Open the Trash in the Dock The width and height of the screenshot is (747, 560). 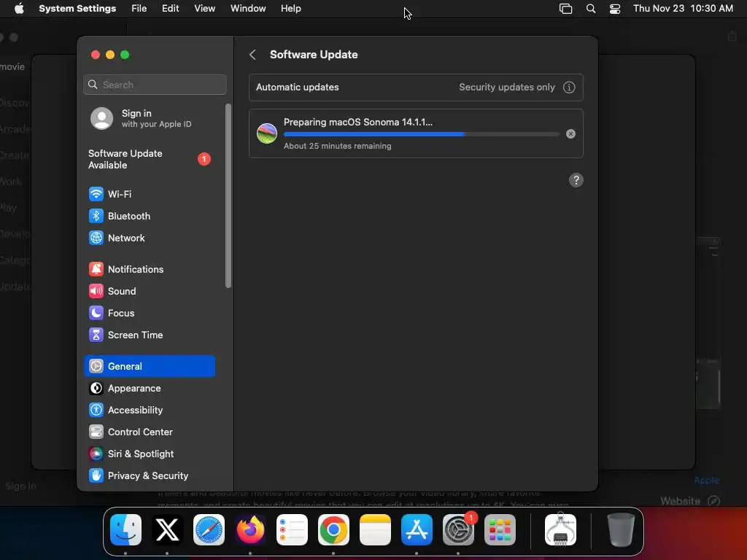pos(621,529)
